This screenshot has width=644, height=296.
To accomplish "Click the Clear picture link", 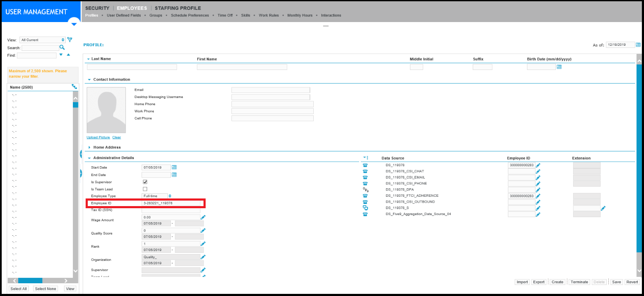I will click(x=117, y=137).
